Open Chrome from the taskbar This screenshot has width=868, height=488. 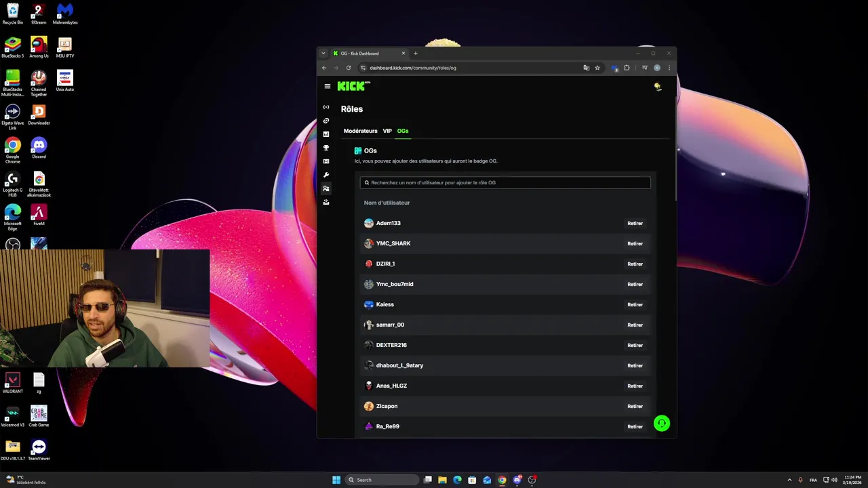(x=502, y=480)
